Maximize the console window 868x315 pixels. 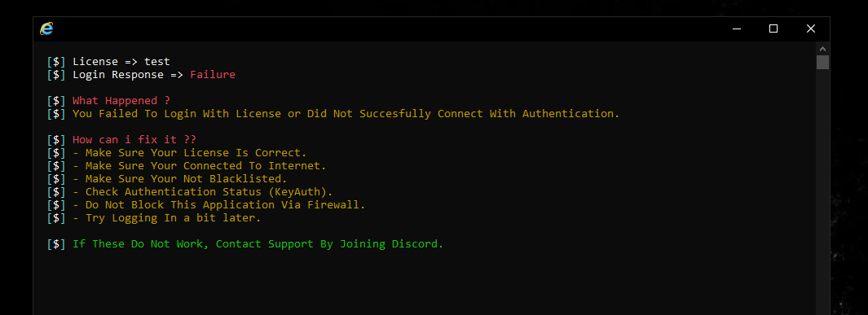pos(773,28)
